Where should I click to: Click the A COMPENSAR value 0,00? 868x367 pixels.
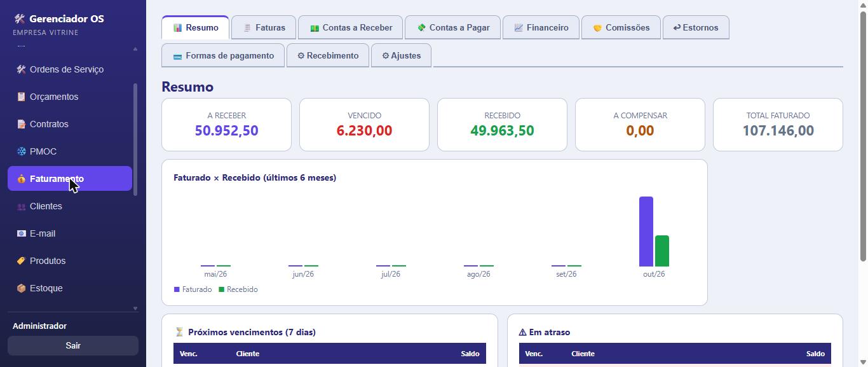tap(640, 130)
